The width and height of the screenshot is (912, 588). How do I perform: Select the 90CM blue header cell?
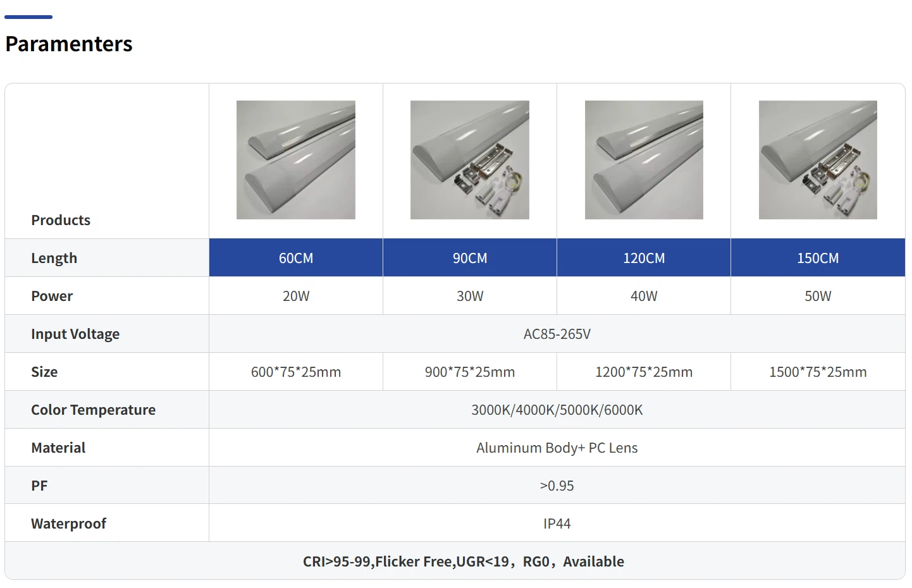470,258
